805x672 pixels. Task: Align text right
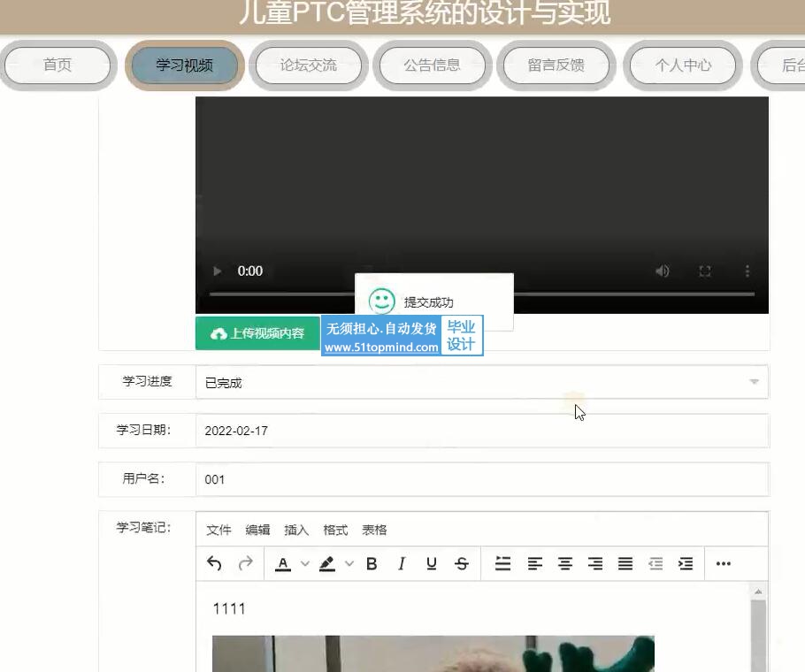pos(595,564)
